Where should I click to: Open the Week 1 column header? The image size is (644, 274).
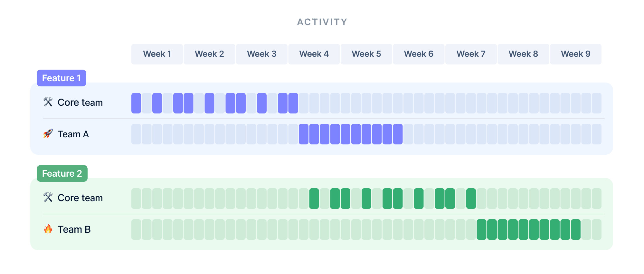(x=157, y=54)
